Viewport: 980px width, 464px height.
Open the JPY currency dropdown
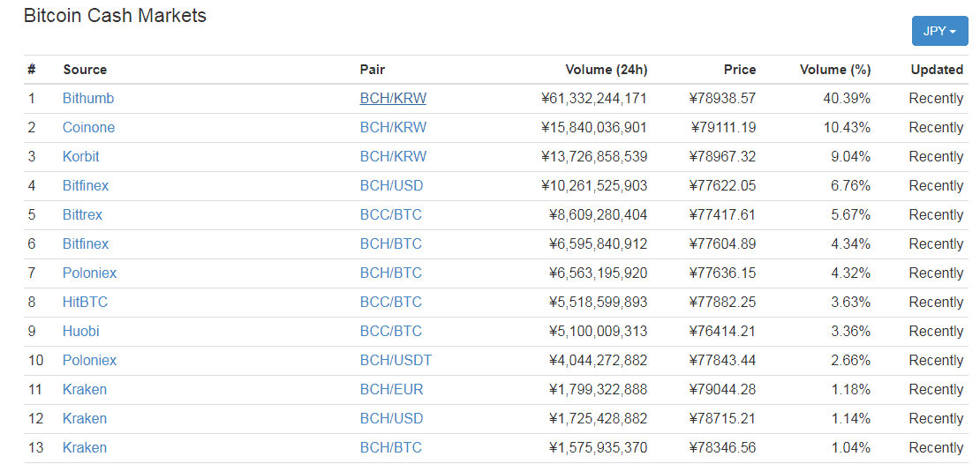[x=939, y=31]
